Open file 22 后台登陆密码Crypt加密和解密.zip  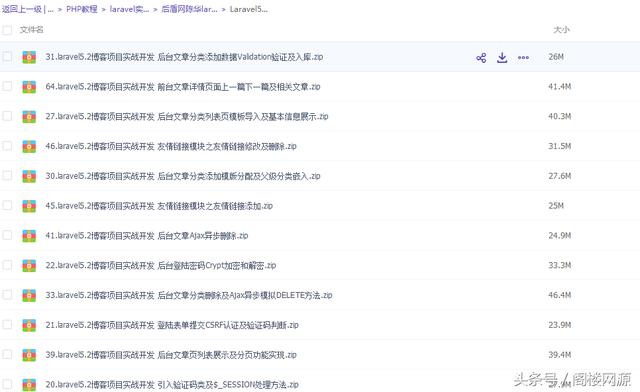pos(160,266)
